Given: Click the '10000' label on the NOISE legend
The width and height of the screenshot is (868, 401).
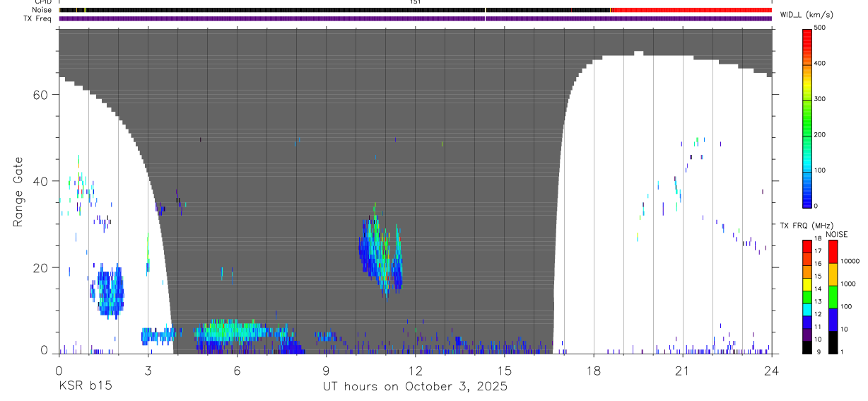Looking at the screenshot, I should click(850, 261).
